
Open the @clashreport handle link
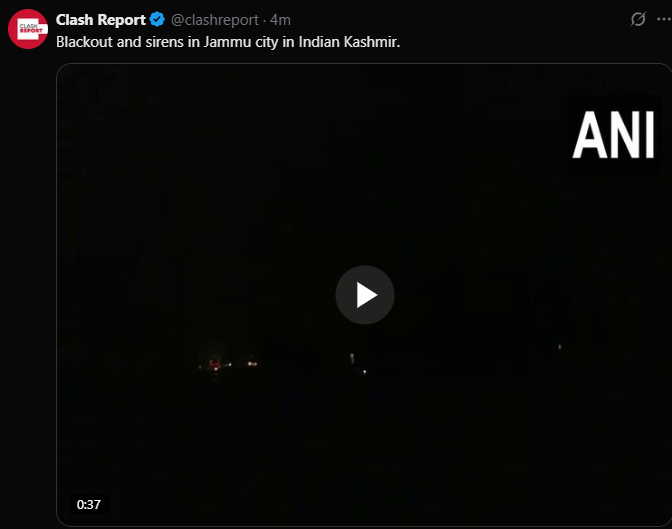215,20
